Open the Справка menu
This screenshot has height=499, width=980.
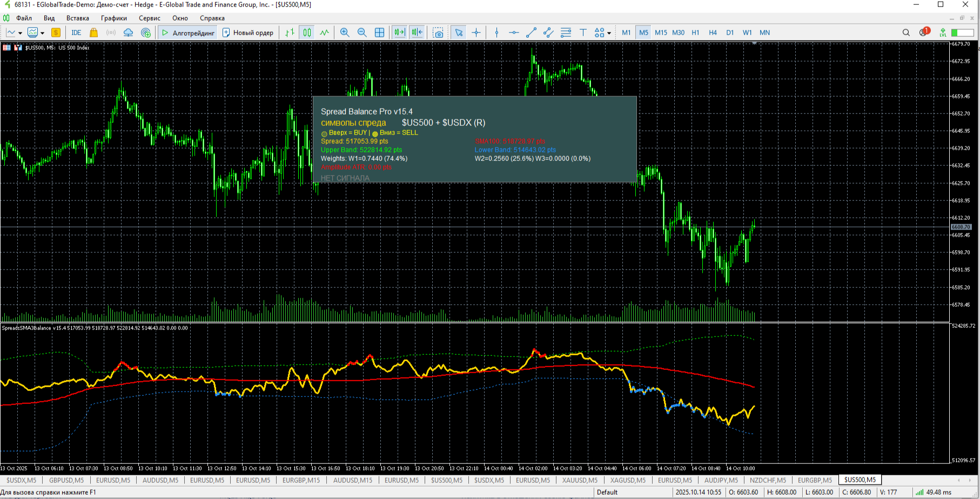(x=212, y=18)
